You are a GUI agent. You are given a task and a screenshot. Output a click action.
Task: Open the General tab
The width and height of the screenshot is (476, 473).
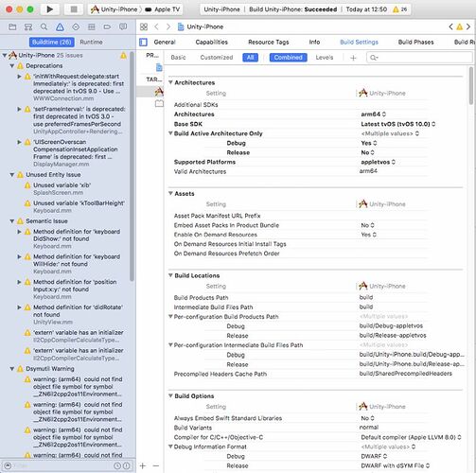165,42
